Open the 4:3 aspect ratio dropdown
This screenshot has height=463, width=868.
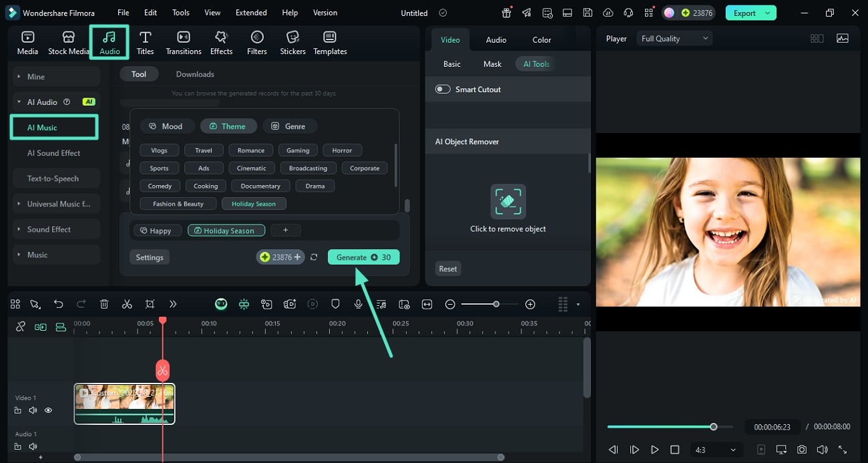click(x=715, y=450)
